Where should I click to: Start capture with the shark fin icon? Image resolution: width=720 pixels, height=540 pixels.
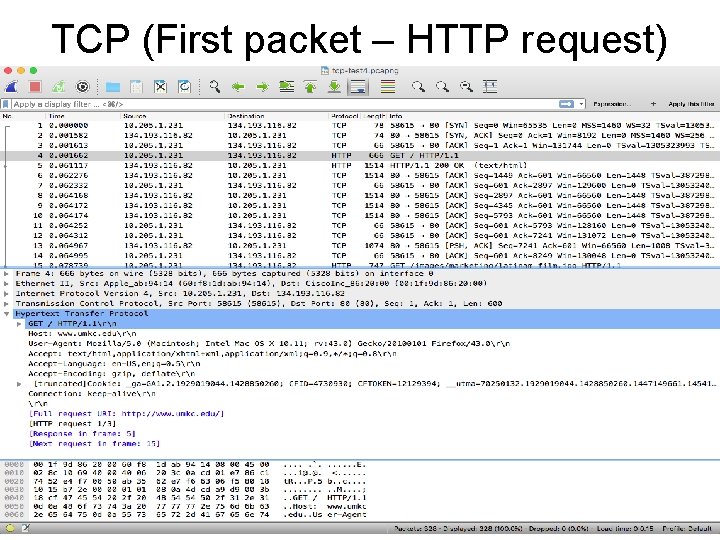coord(11,86)
